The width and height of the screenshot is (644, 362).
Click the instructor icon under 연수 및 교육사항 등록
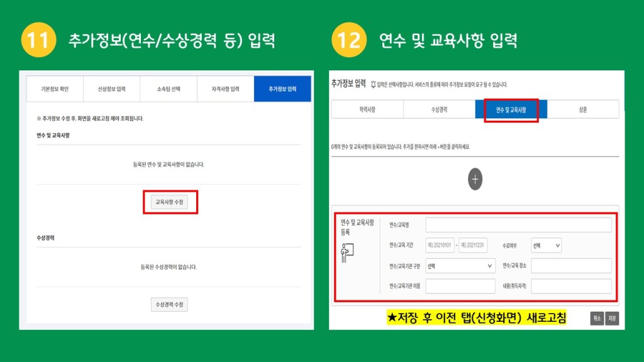point(347,252)
